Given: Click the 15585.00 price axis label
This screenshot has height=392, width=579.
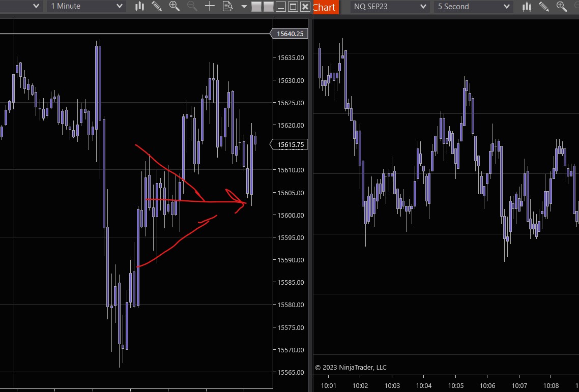Looking at the screenshot, I should pos(291,282).
